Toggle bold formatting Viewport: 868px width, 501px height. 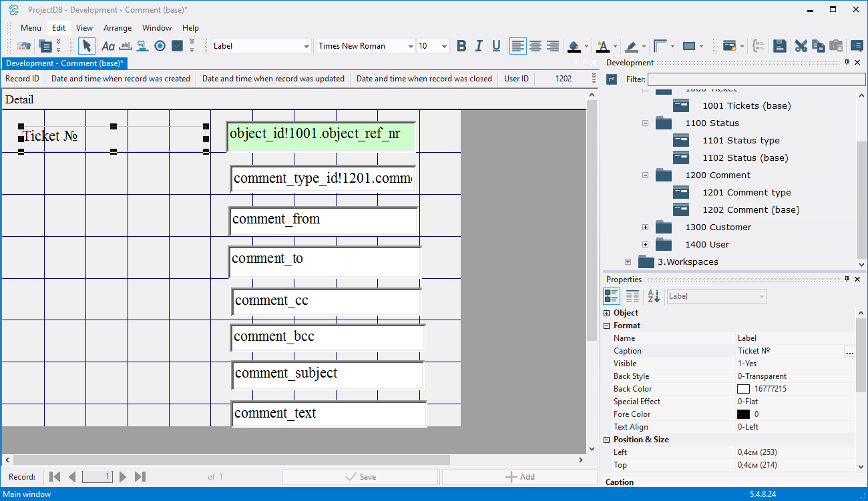point(461,46)
